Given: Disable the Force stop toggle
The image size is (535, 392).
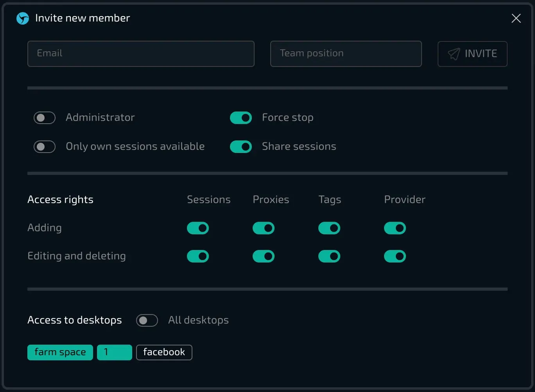Looking at the screenshot, I should [x=241, y=118].
